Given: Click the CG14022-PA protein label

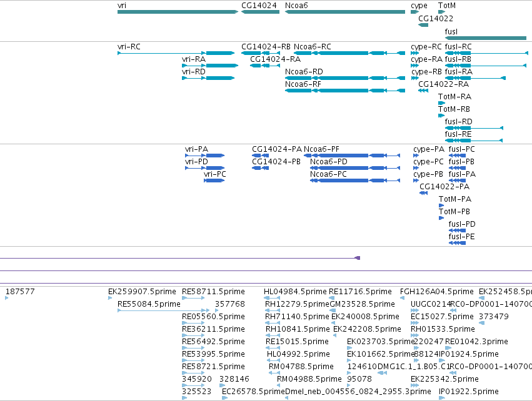Looking at the screenshot, I should [444, 187].
